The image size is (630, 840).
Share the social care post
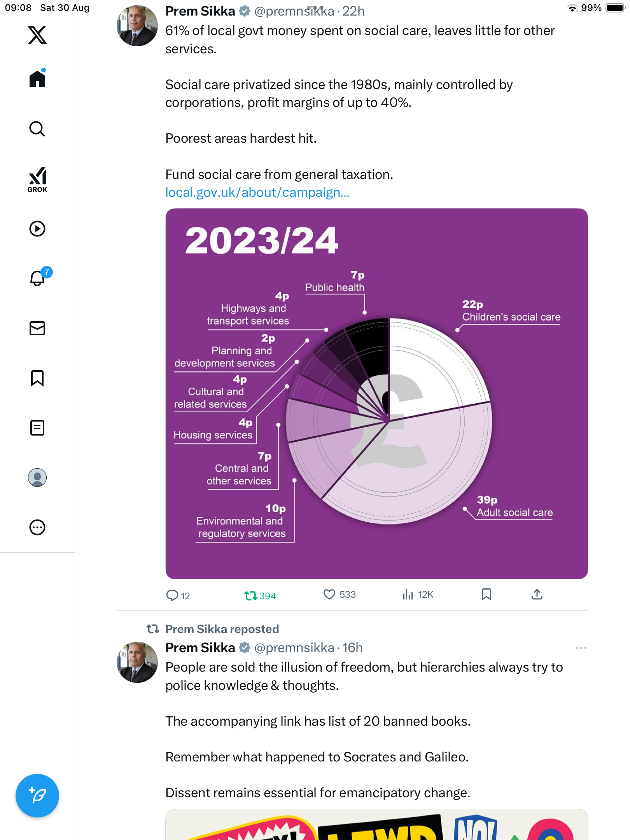click(537, 594)
